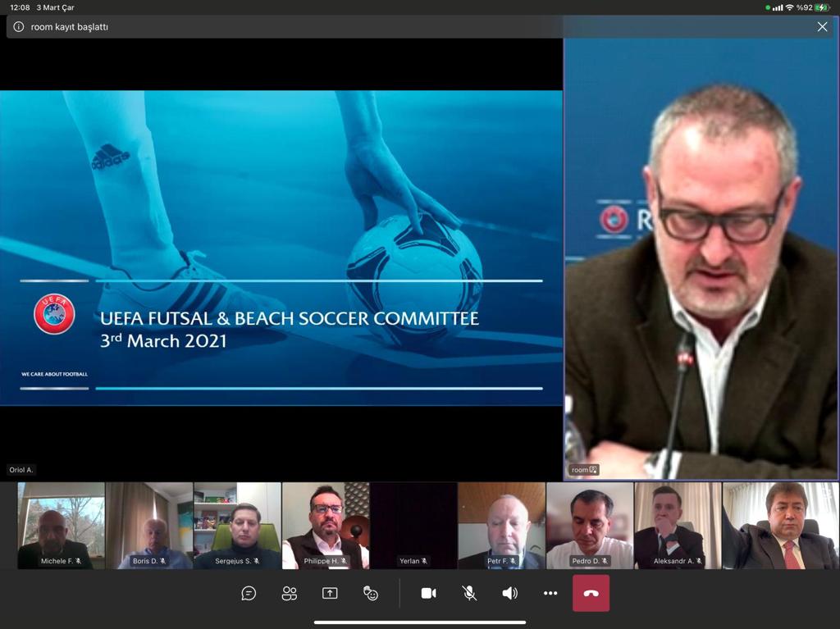Tap the "Oriol A." presenter label
The image size is (840, 629).
click(21, 470)
